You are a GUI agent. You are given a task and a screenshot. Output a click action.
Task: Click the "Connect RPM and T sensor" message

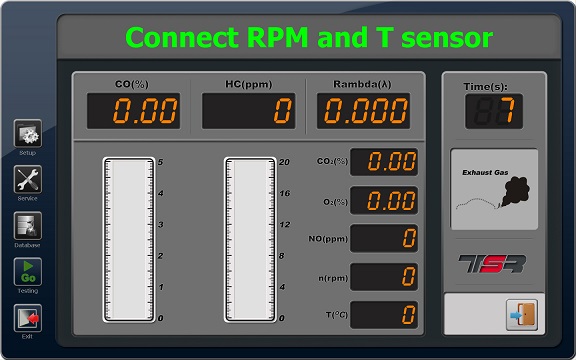coord(309,37)
